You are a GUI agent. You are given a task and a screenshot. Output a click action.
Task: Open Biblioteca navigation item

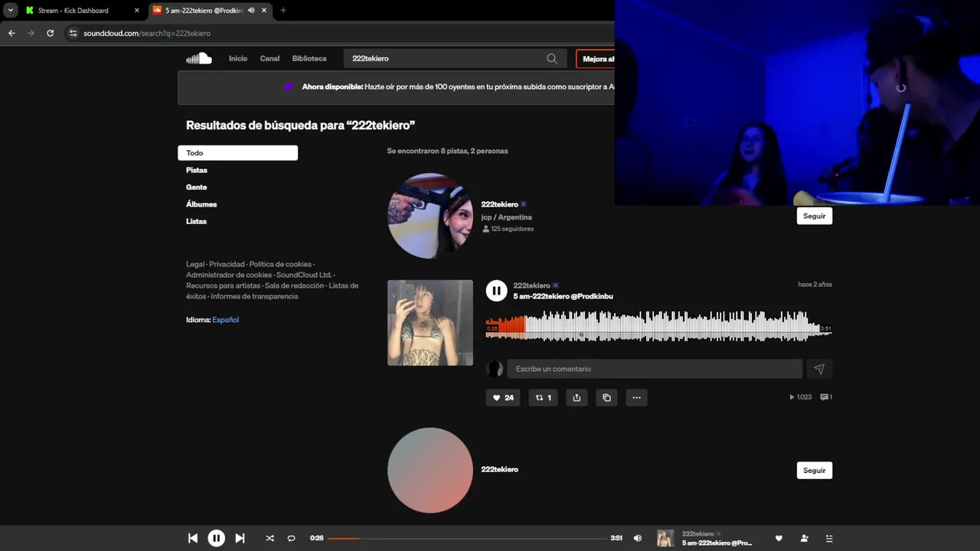tap(309, 58)
